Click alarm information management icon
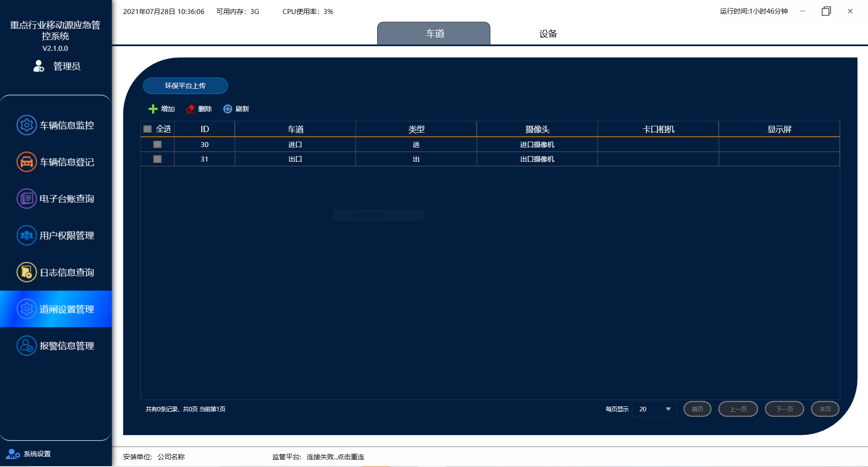Image resolution: width=868 pixels, height=467 pixels. pos(26,346)
